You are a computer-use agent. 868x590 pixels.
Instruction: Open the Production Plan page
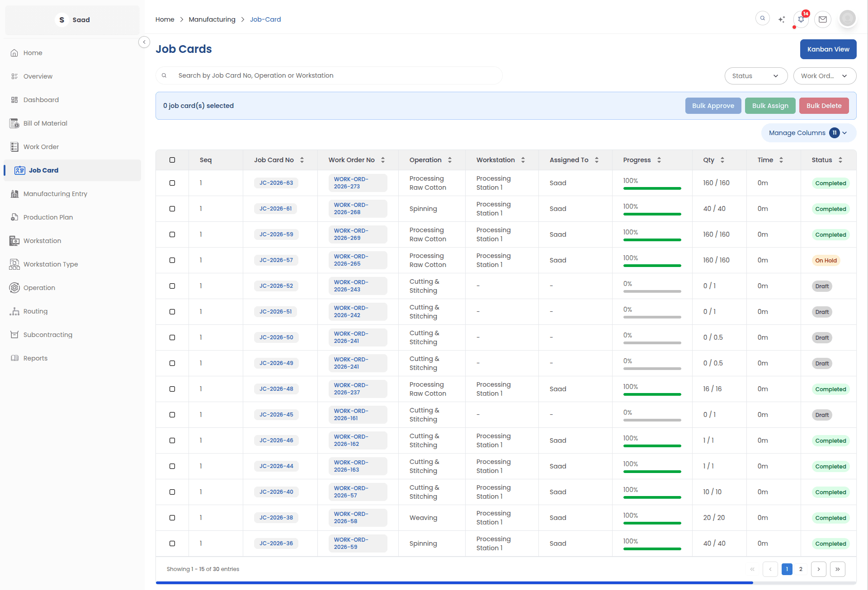pyautogui.click(x=48, y=217)
